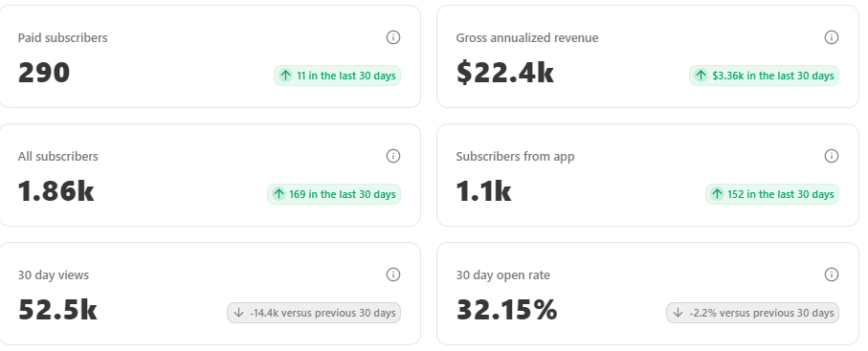Screen dimensions: 868x351
Task: Click the '-2.2% versus previous 30 days' badge
Action: point(753,313)
